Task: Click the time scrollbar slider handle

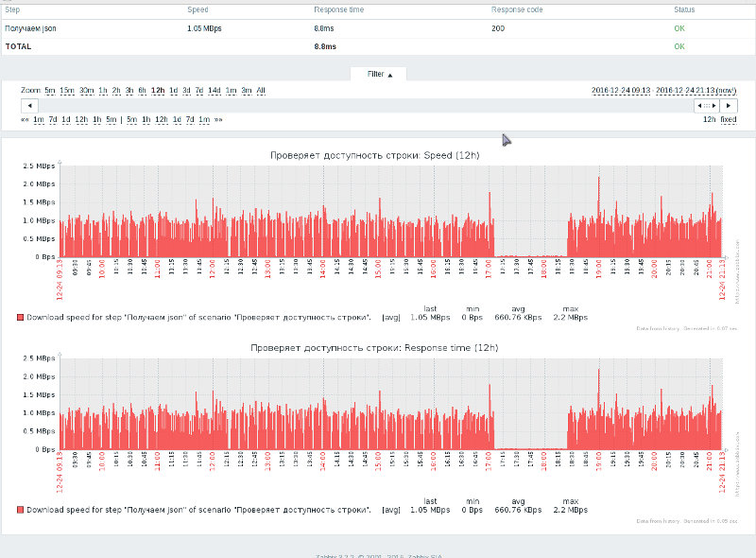Action: (706, 105)
